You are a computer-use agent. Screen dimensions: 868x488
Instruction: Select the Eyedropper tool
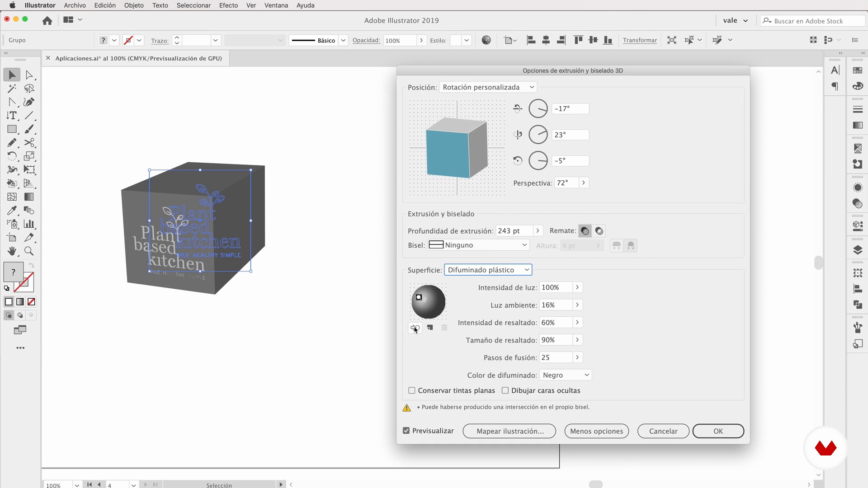[12, 211]
